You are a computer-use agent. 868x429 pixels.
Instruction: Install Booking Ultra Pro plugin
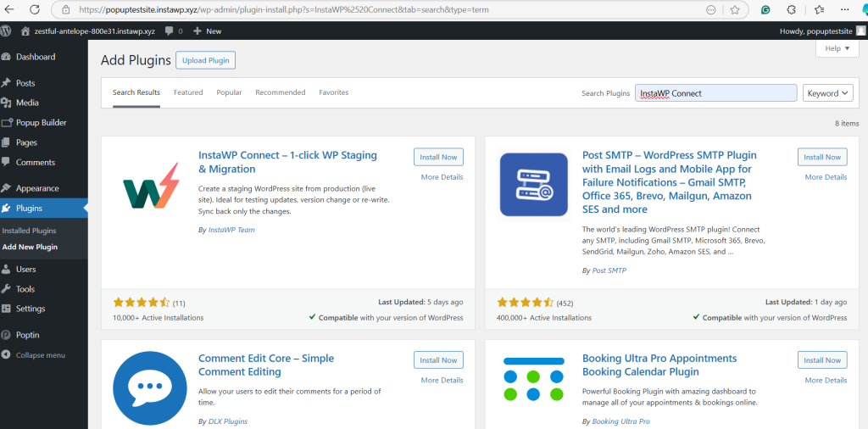click(822, 359)
